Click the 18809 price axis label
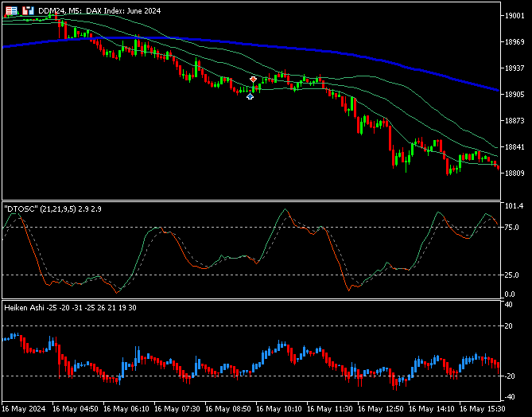The width and height of the screenshot is (532, 417). pos(515,173)
